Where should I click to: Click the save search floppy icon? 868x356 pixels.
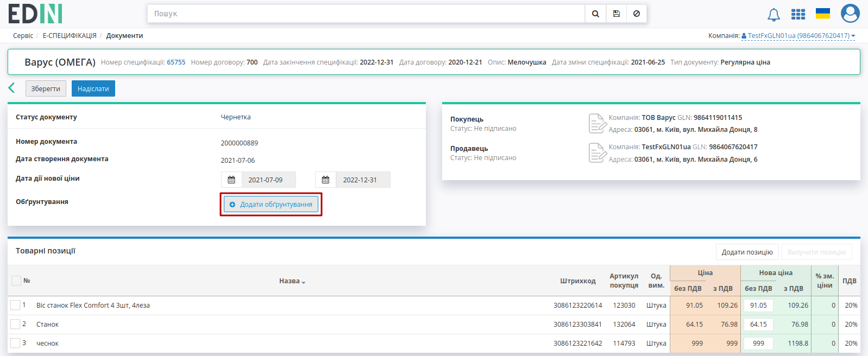(616, 14)
